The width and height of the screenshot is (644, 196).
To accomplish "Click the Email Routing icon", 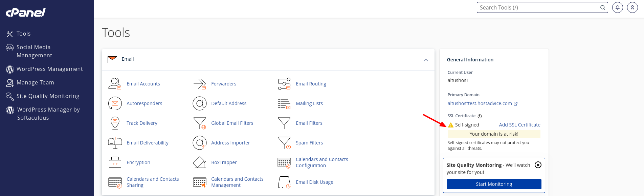I will pyautogui.click(x=284, y=84).
